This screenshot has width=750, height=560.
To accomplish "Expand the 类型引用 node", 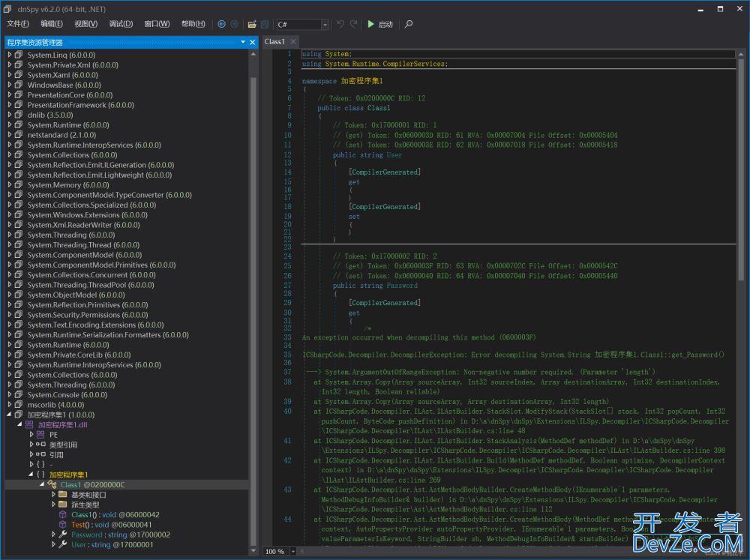I will point(31,445).
